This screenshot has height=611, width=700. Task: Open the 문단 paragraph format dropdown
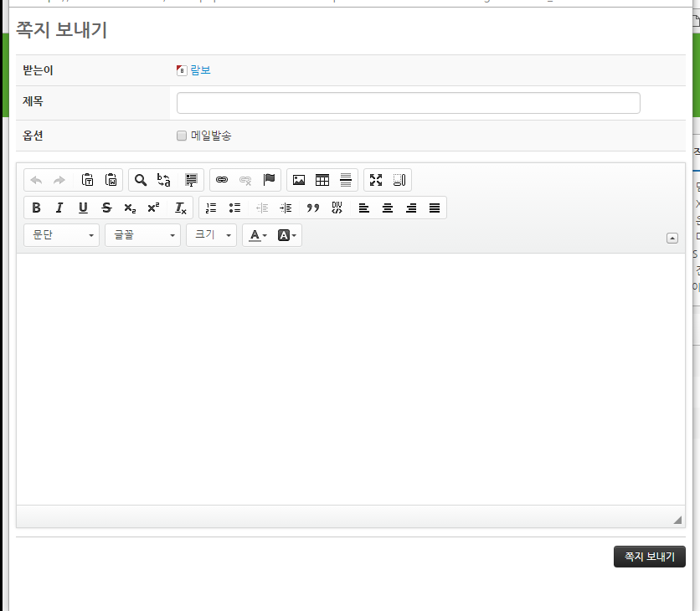click(x=62, y=235)
